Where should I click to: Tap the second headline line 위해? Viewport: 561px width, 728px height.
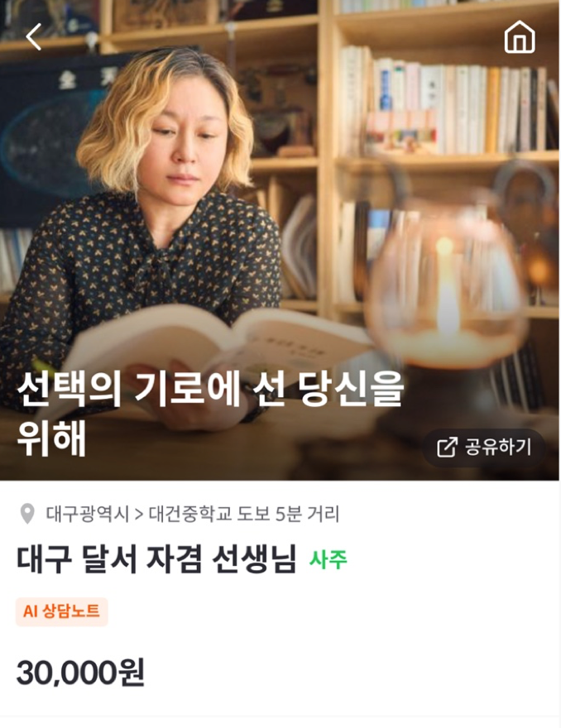(x=51, y=438)
